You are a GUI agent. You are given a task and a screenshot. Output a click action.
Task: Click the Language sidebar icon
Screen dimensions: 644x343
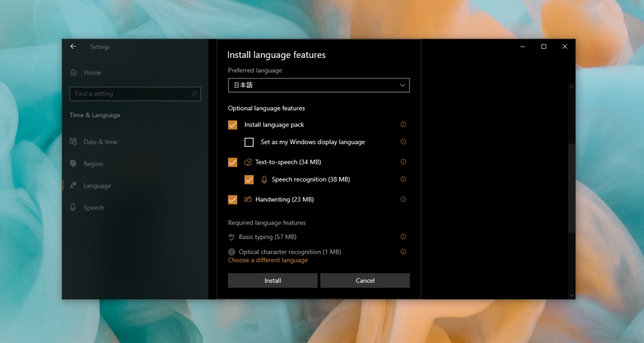(x=73, y=186)
